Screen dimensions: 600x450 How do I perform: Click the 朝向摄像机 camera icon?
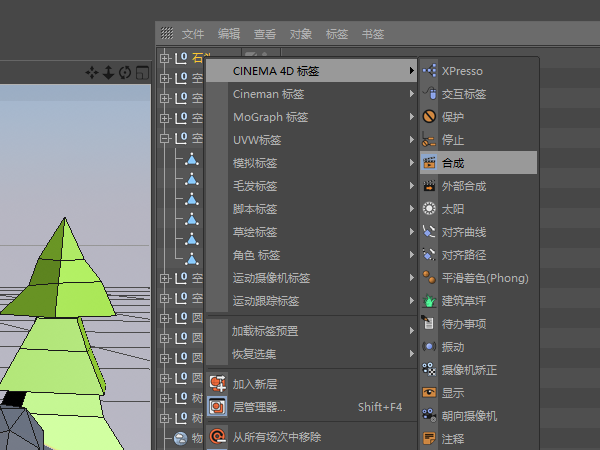(x=429, y=415)
